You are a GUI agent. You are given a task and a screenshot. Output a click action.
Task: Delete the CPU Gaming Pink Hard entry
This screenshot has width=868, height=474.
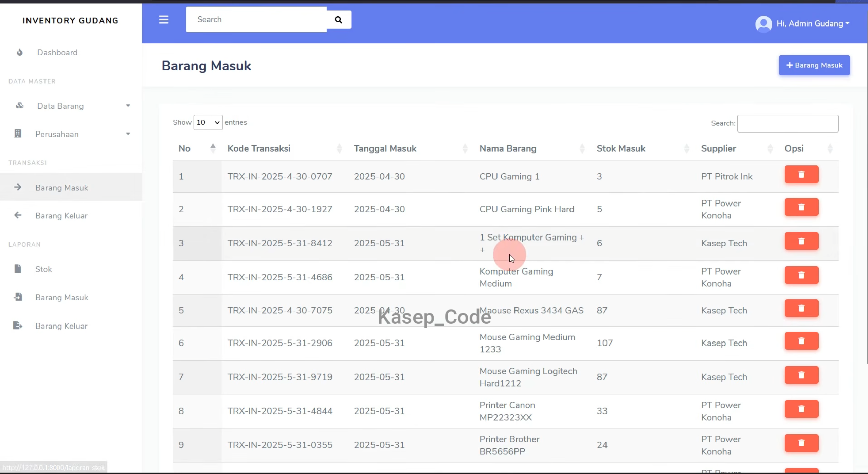coord(801,207)
